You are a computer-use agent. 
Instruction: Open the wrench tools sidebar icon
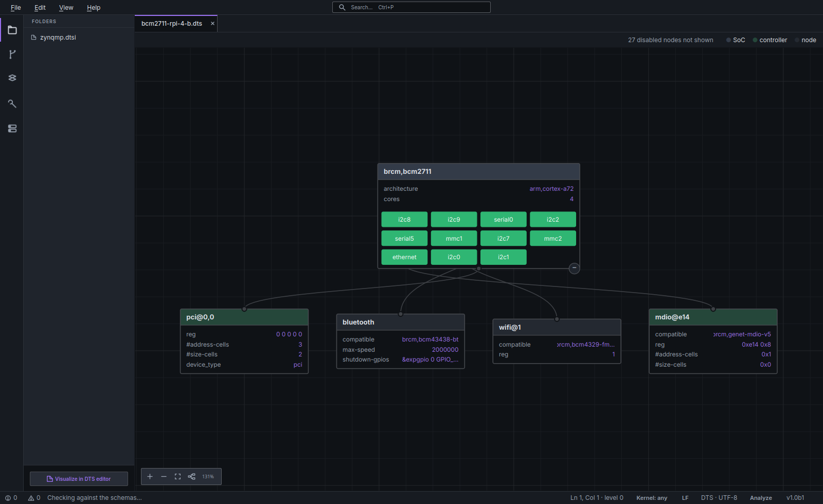pyautogui.click(x=12, y=103)
